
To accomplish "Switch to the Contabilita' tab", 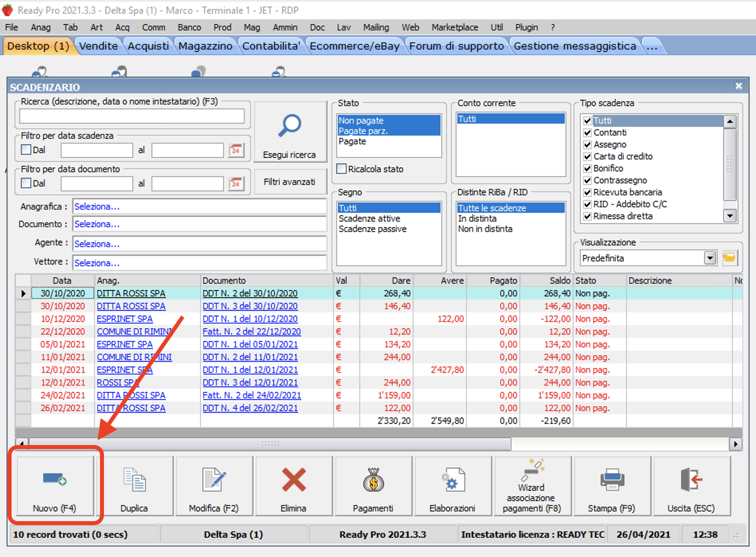I will click(x=271, y=46).
